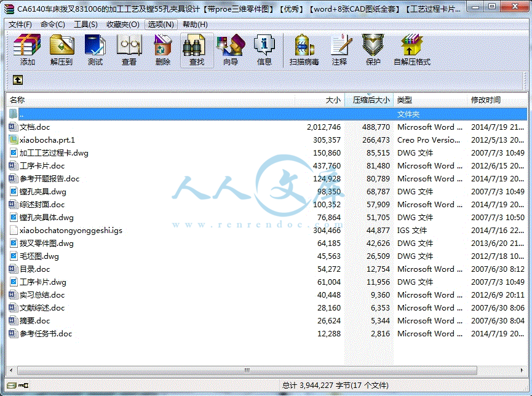Viewport: 532px width, 396px height.
Task: Select the file 文献综述.doc
Action: click(x=42, y=307)
